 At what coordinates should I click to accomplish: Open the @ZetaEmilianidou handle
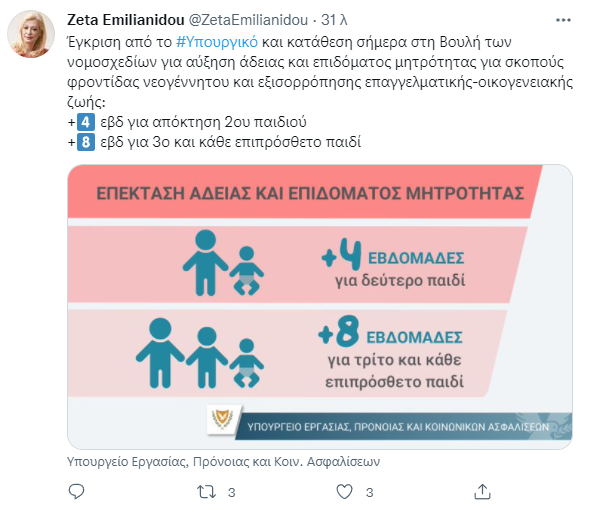(x=248, y=20)
